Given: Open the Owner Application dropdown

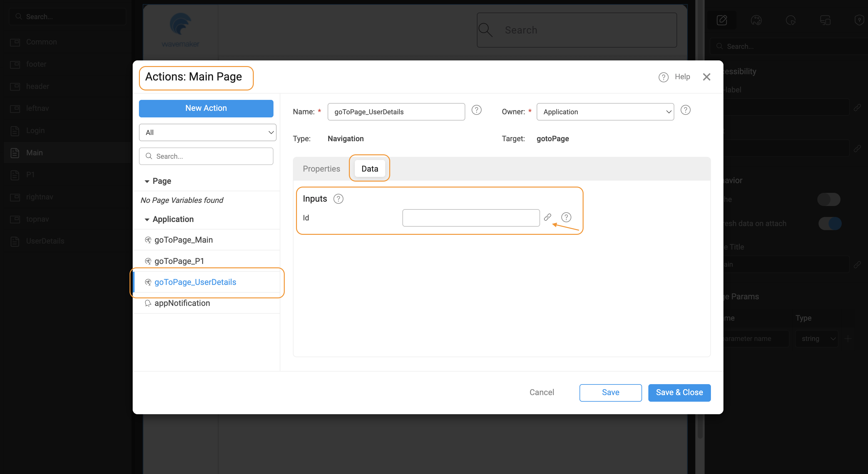Looking at the screenshot, I should (605, 112).
